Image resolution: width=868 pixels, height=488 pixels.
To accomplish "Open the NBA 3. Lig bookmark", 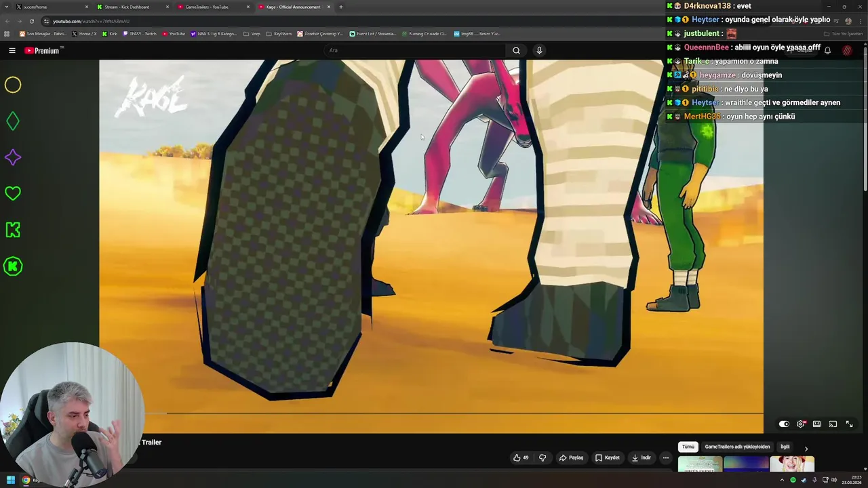I will click(214, 33).
